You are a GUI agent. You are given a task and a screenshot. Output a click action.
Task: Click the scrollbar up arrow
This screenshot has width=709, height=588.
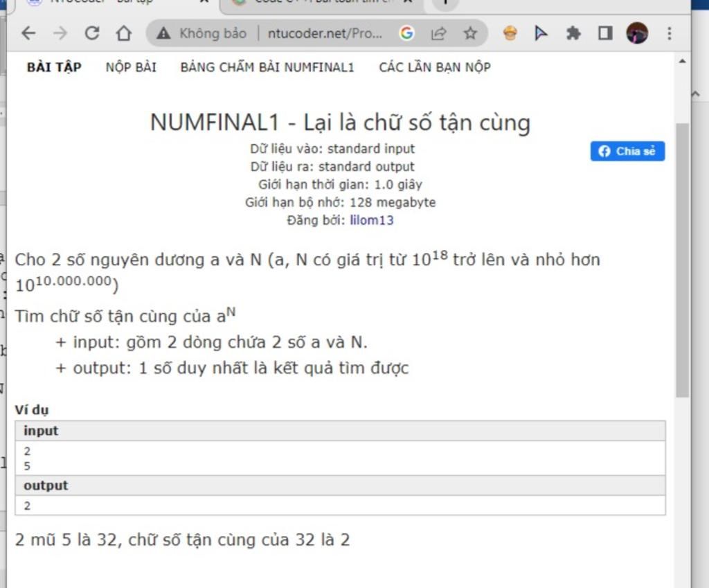coord(682,61)
